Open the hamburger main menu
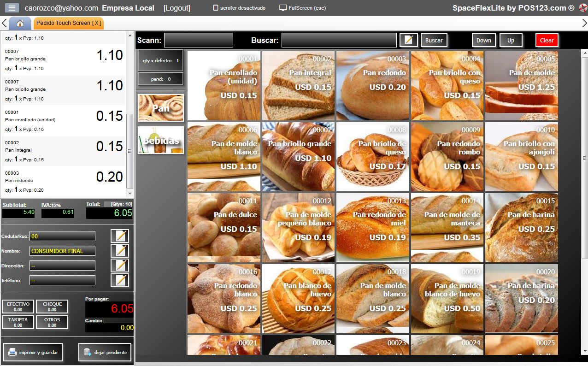The image size is (588, 366). click(x=12, y=8)
